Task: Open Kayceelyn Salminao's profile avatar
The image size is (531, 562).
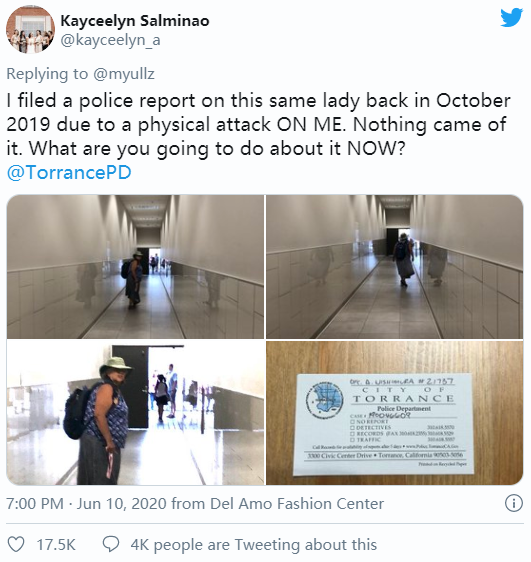Action: (x=30, y=29)
